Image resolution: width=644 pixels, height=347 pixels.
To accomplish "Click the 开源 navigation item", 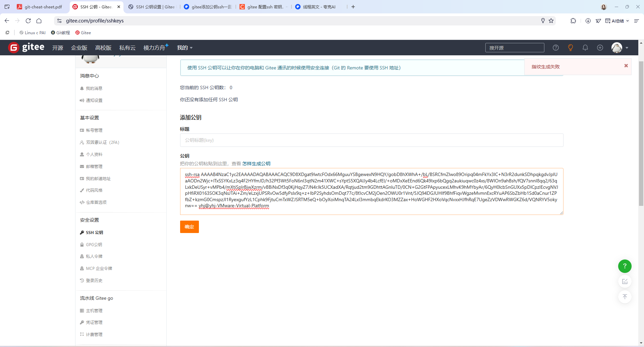I will pos(58,48).
